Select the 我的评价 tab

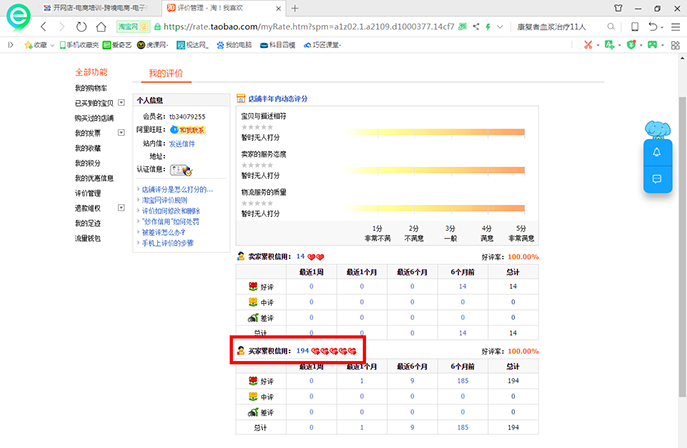click(166, 74)
